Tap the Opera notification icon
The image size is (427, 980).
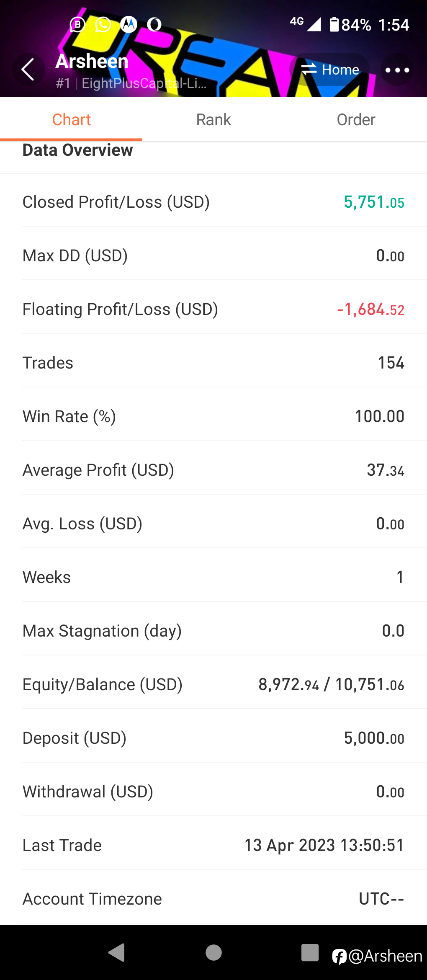pos(154,25)
